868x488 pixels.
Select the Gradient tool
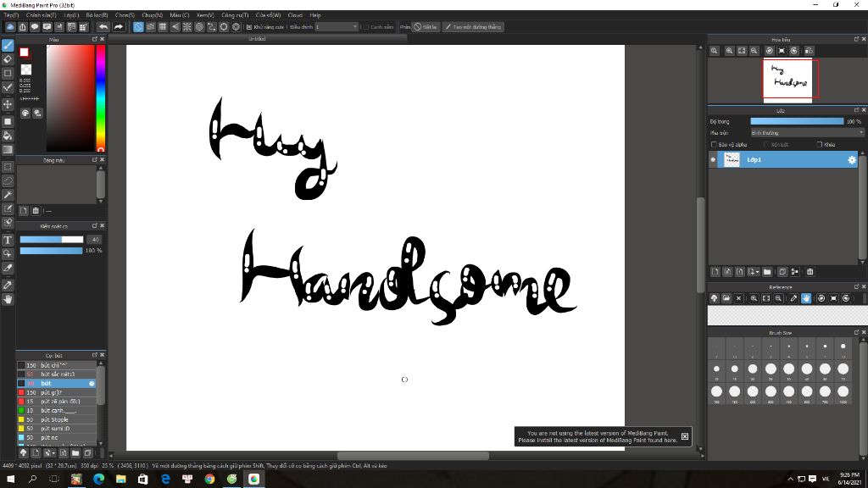(x=8, y=149)
